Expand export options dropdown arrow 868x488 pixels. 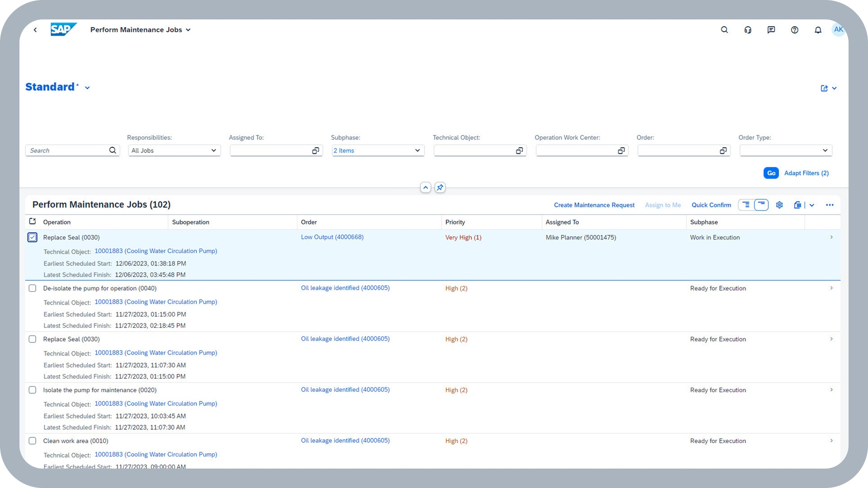[812, 205]
